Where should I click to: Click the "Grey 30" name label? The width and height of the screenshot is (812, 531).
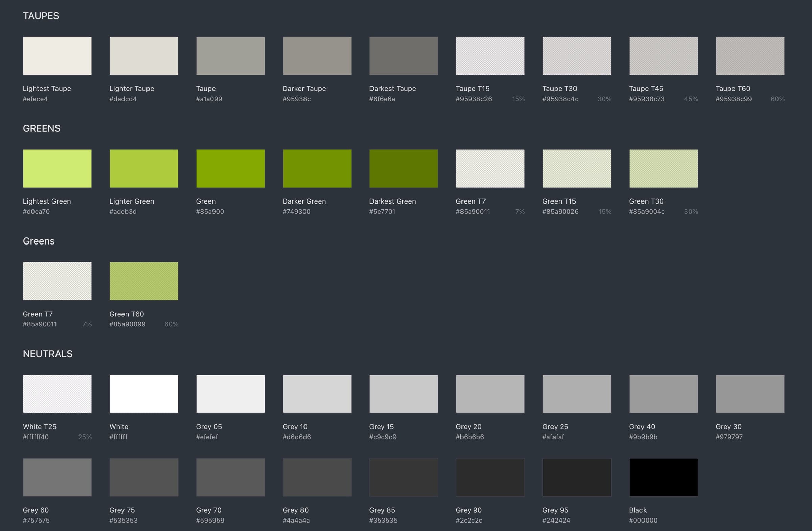(x=729, y=426)
